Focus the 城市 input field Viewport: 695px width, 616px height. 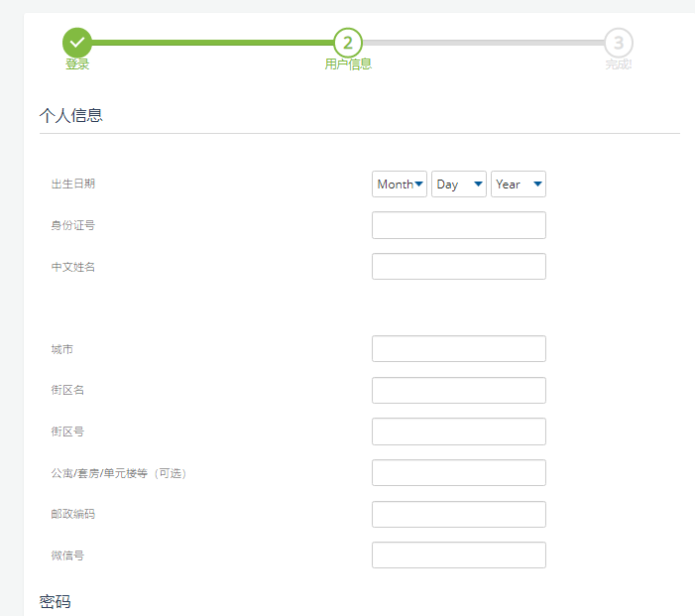click(x=458, y=349)
